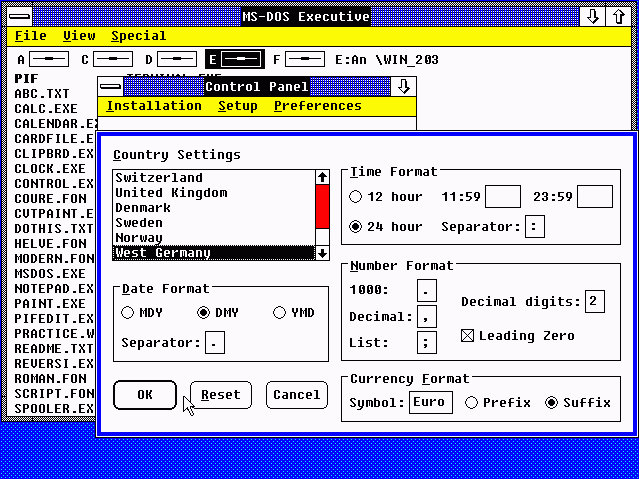
Task: Click country list scroll down arrow
Action: (x=322, y=253)
